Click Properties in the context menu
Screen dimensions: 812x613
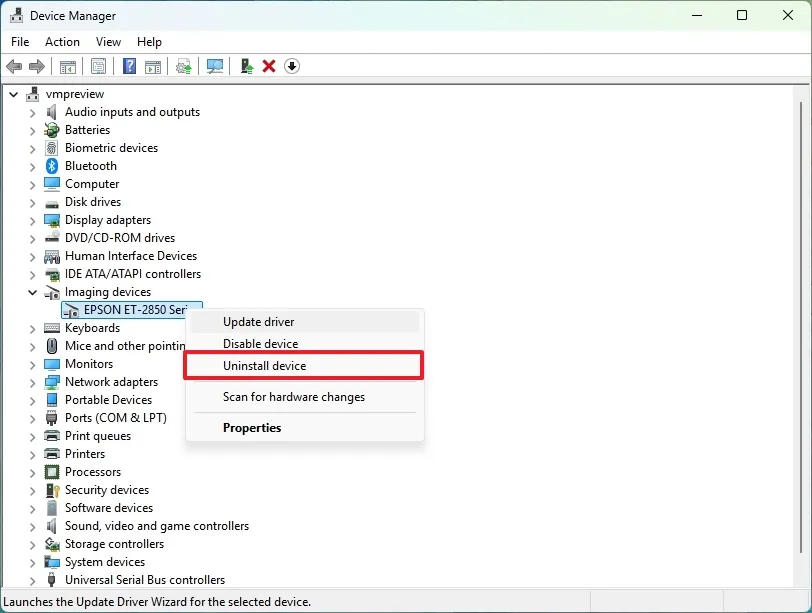(252, 428)
